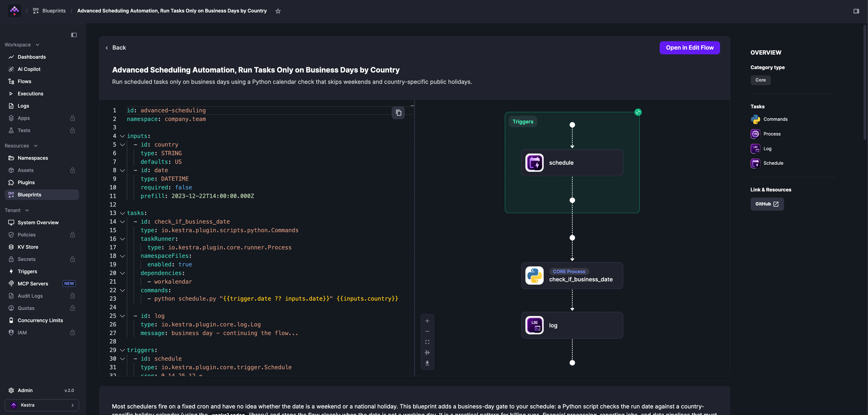Click the Schedule task icon in Overview

click(x=755, y=163)
